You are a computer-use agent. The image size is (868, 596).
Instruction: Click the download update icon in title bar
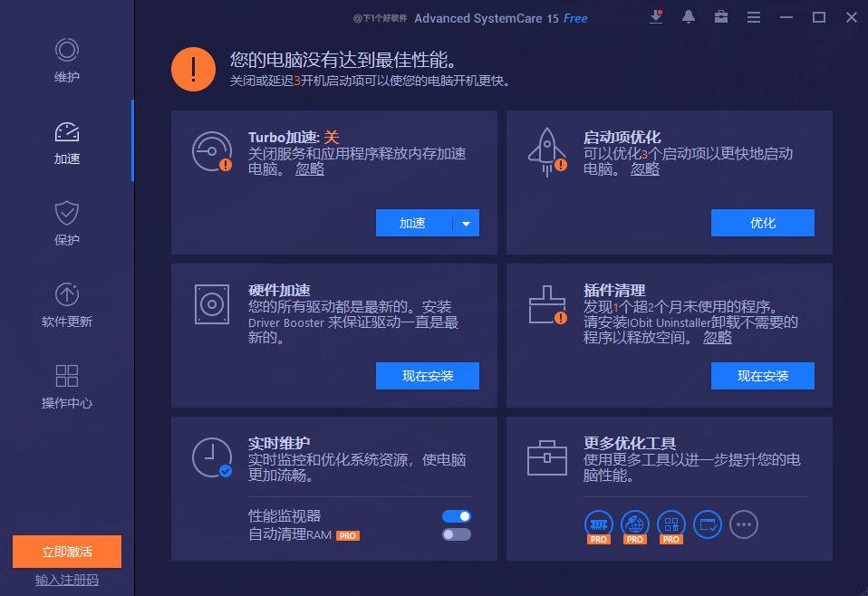[656, 16]
